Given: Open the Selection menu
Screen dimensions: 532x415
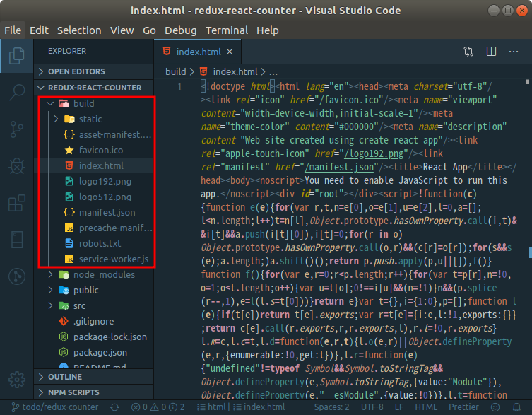Looking at the screenshot, I should coord(79,30).
